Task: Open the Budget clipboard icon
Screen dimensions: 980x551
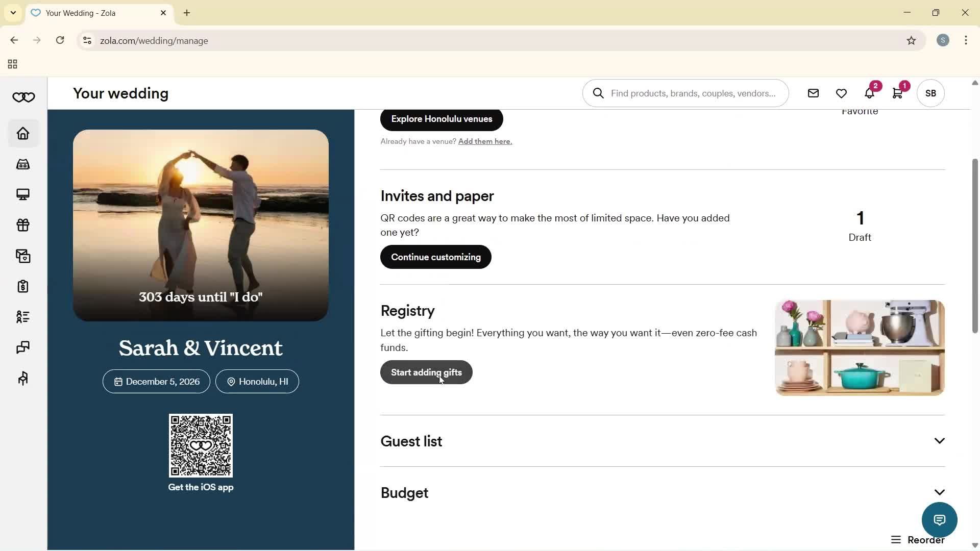Action: [22, 286]
